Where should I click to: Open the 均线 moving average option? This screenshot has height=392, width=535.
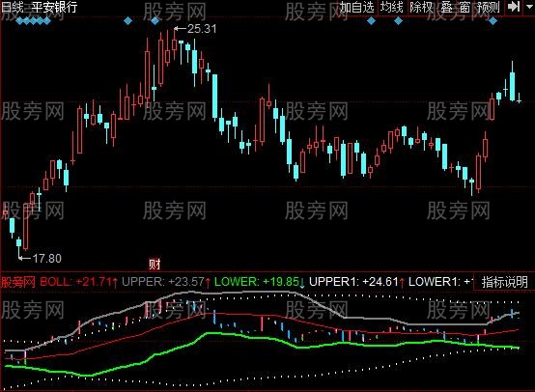(x=392, y=7)
